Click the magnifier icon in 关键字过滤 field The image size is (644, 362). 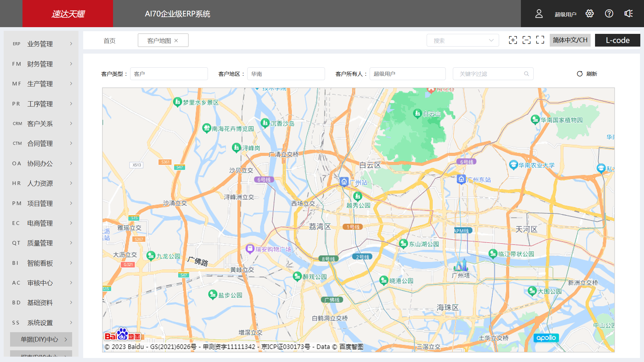pyautogui.click(x=526, y=74)
